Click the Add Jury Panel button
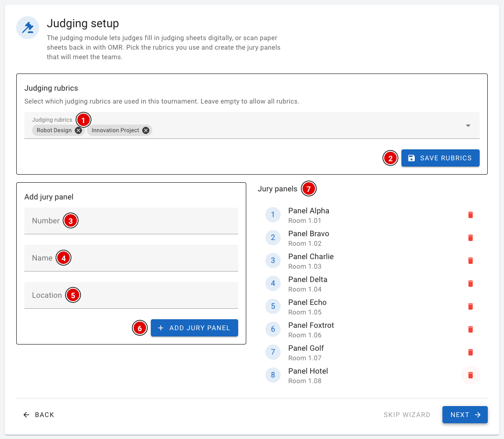 pos(194,328)
